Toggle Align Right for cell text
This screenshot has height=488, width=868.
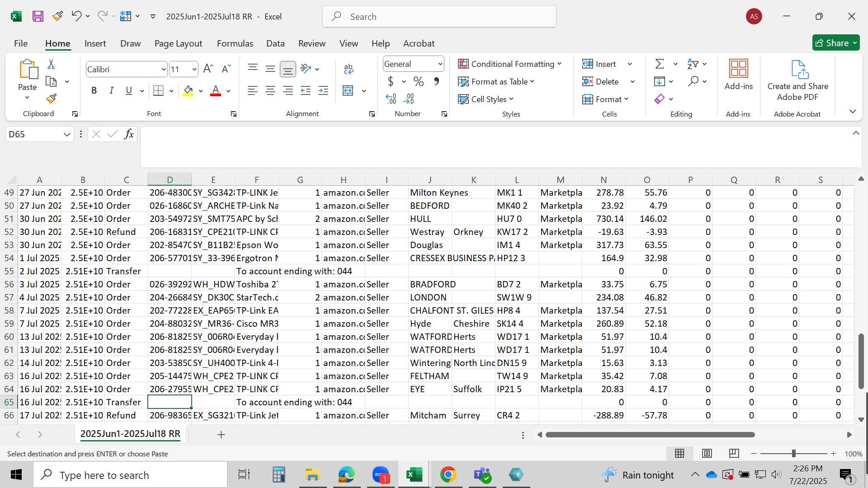[288, 91]
